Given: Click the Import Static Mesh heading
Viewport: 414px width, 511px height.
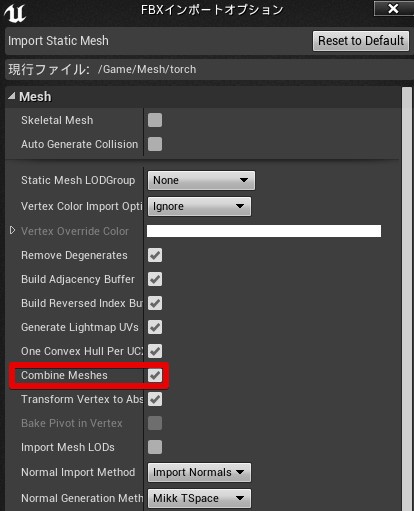Looking at the screenshot, I should coord(58,41).
